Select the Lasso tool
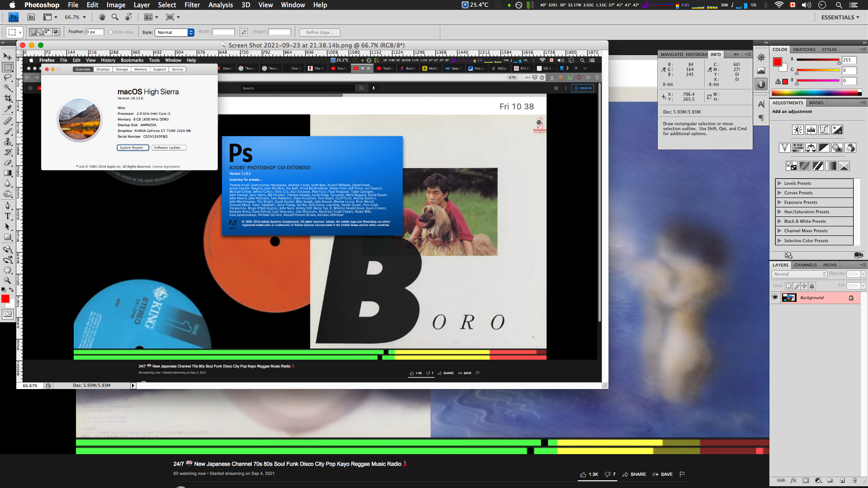 coord(8,77)
